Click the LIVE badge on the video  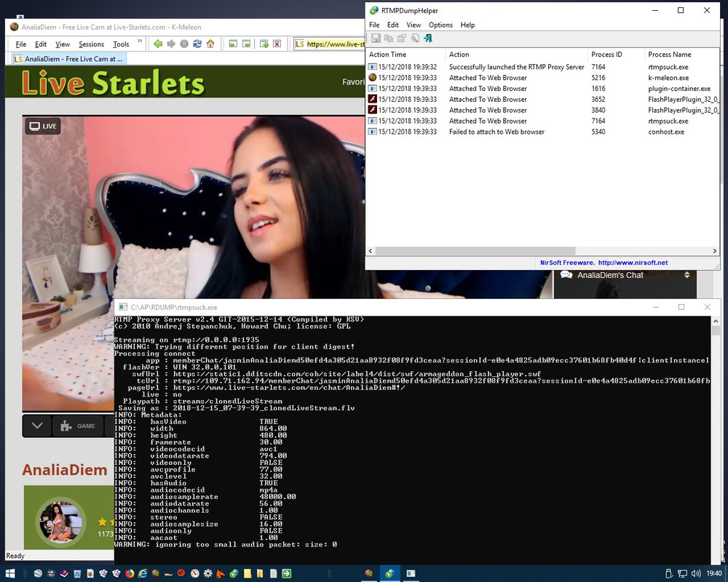tap(43, 127)
